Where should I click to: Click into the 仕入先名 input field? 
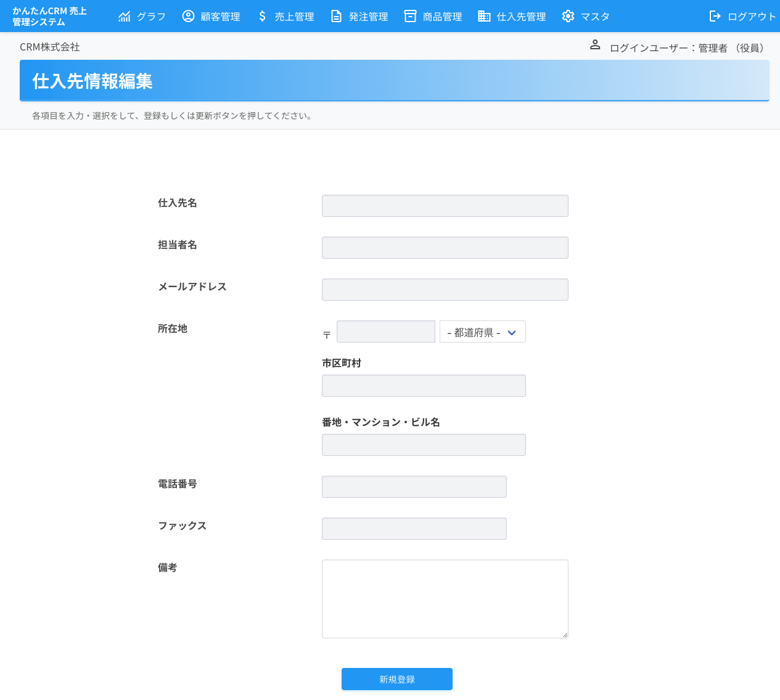point(445,205)
